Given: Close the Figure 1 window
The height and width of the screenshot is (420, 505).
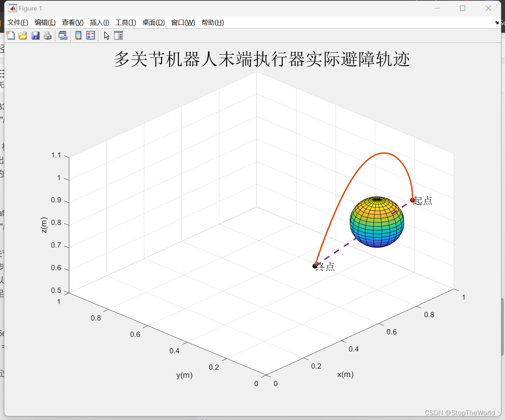Looking at the screenshot, I should [x=488, y=8].
